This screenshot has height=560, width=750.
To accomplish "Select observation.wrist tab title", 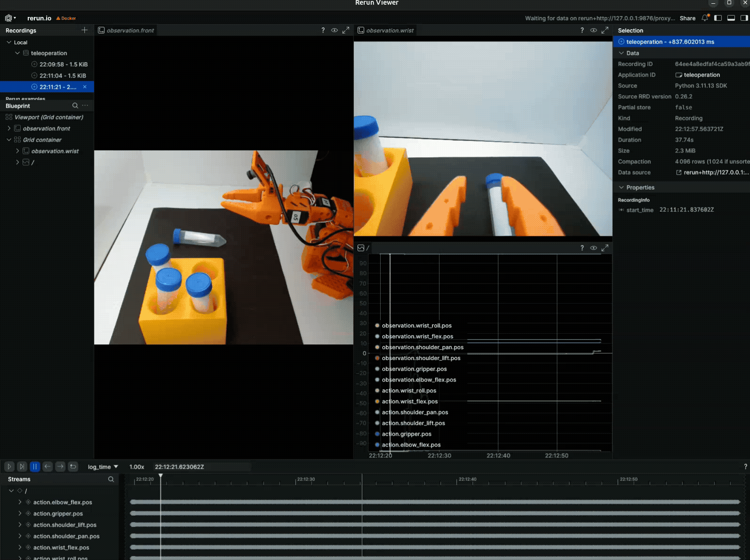I will click(x=390, y=31).
